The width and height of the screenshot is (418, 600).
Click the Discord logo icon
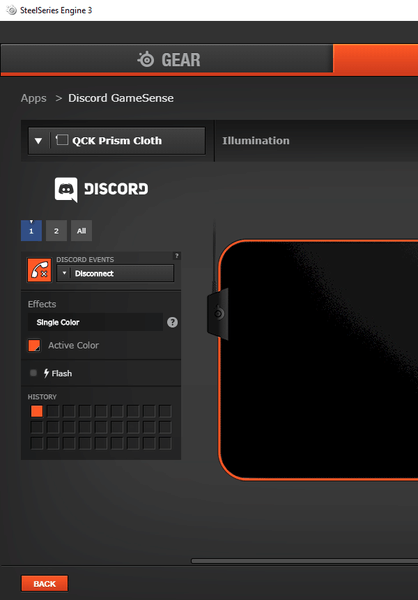coord(66,189)
